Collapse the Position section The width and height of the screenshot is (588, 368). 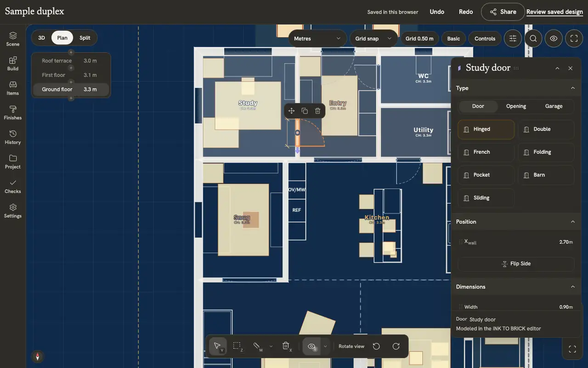573,222
